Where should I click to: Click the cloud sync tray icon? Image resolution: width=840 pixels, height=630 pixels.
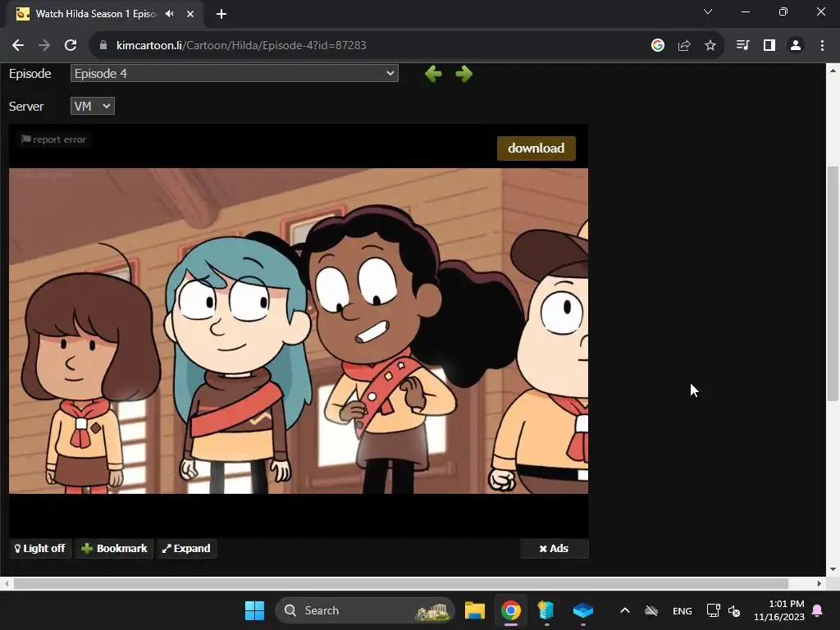651,610
